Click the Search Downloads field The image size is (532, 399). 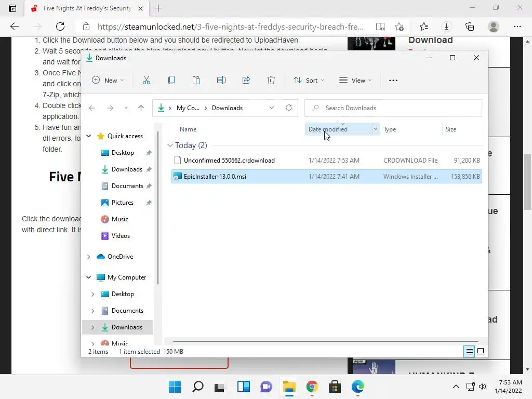(393, 108)
